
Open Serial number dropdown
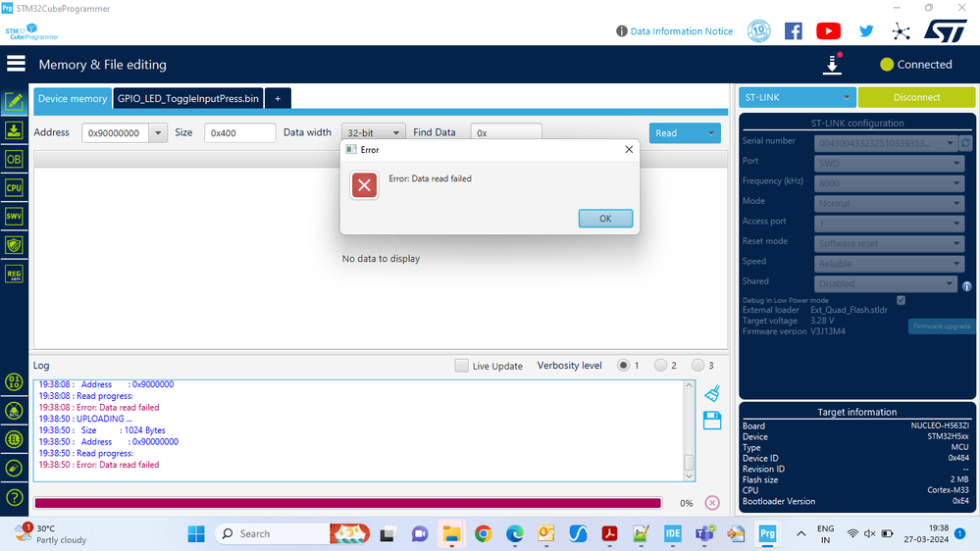pyautogui.click(x=885, y=143)
